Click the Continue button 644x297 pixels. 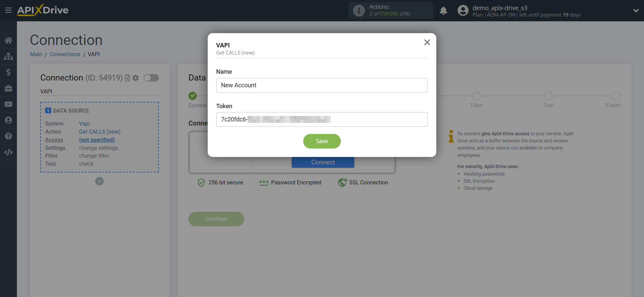(x=216, y=219)
